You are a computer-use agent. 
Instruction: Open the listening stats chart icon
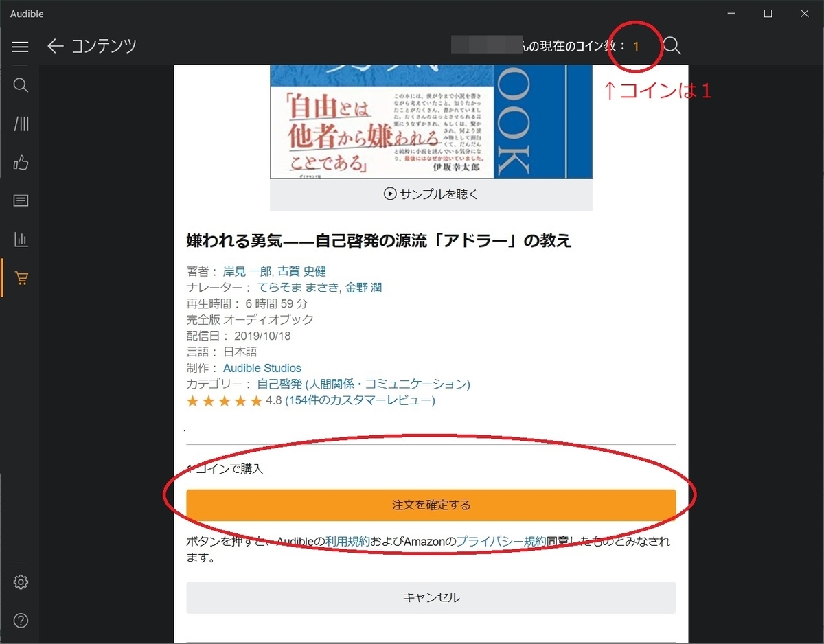click(21, 240)
